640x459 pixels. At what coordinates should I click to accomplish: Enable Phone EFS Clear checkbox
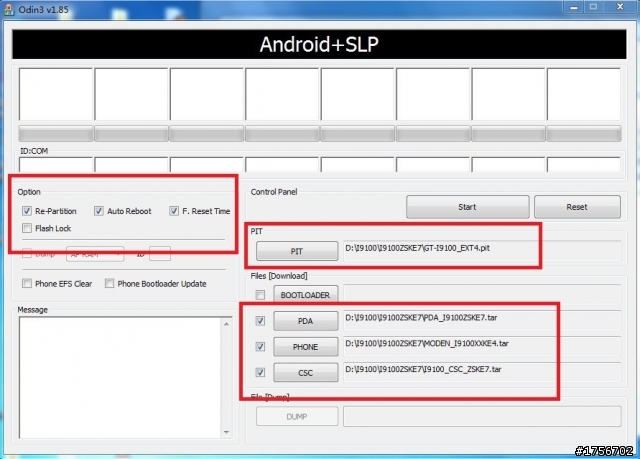click(x=27, y=283)
